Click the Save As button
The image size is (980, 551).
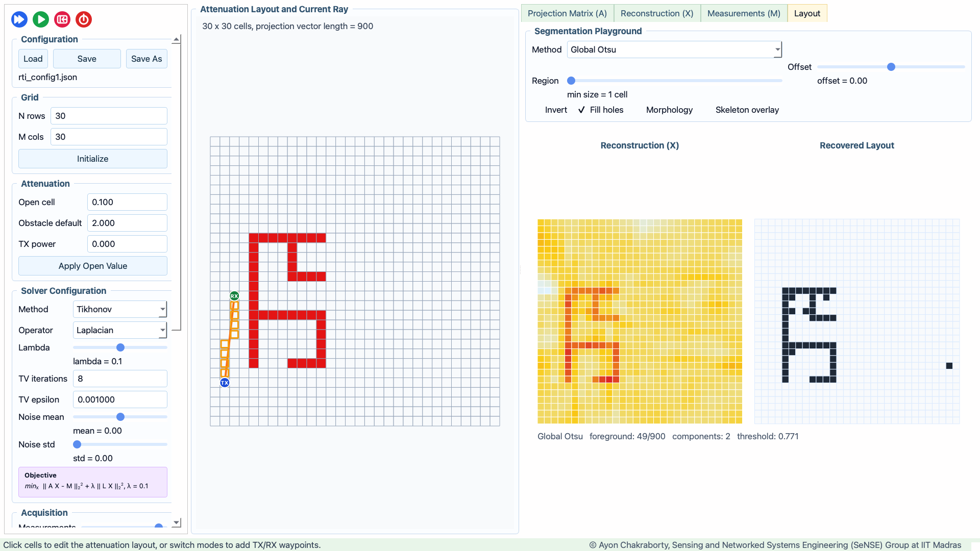point(146,59)
